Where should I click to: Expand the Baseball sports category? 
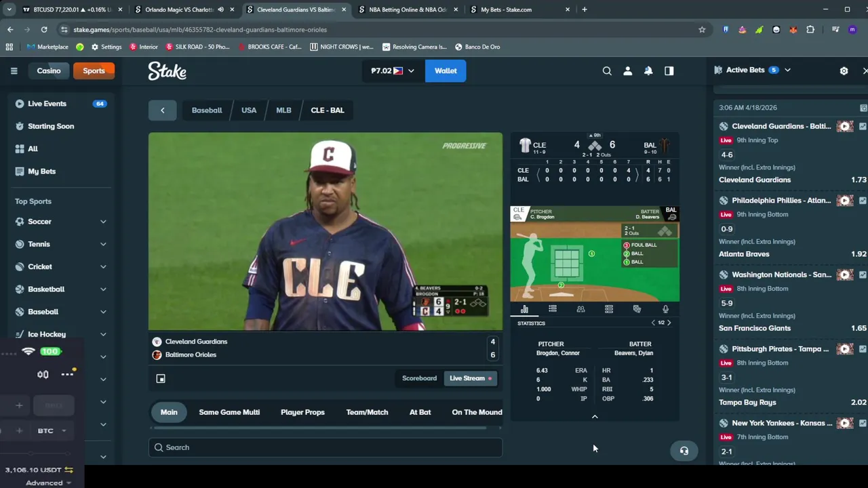[x=103, y=312]
